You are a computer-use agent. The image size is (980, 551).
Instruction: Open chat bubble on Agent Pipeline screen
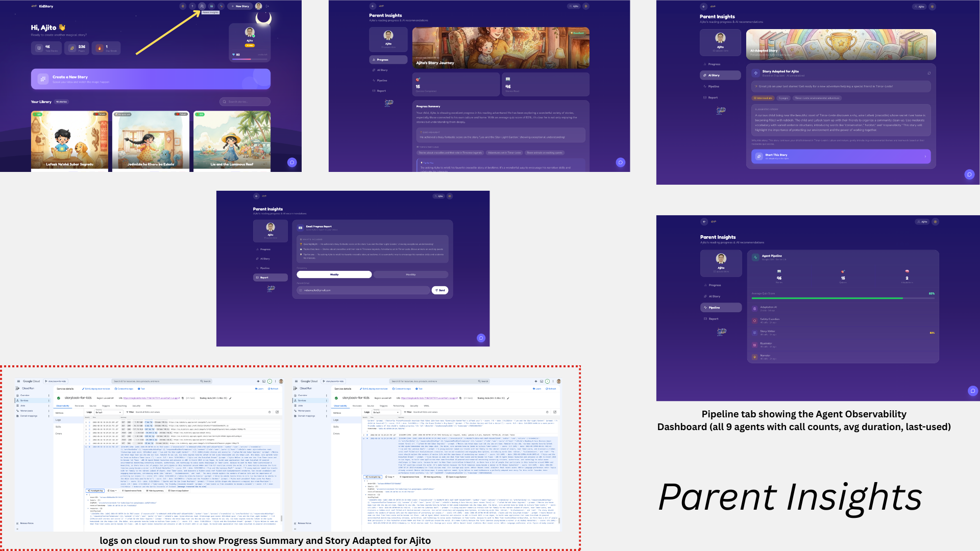click(x=973, y=391)
